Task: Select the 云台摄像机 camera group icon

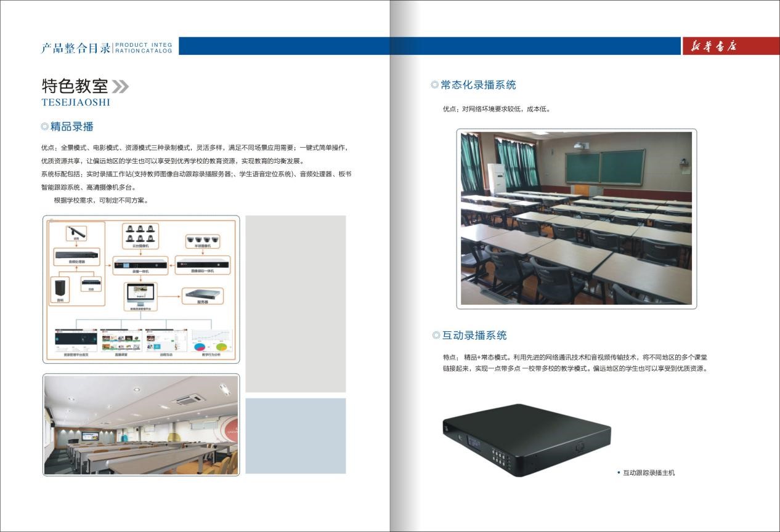Action: pos(140,234)
